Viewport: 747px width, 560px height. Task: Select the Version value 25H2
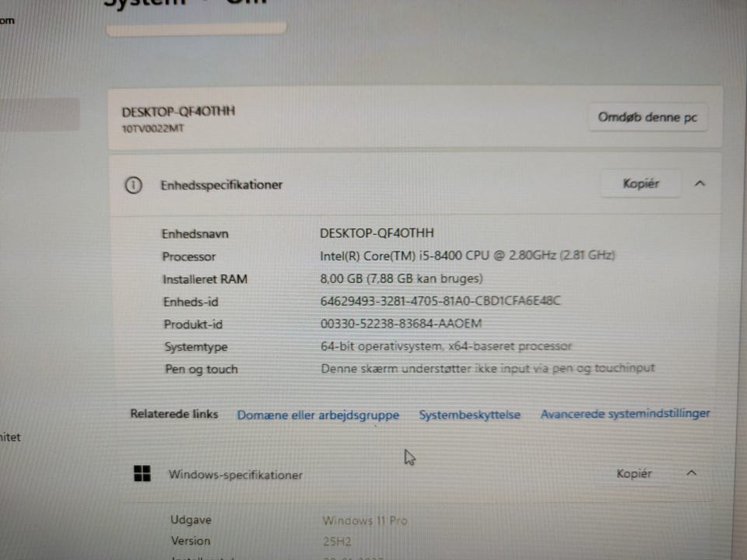coord(337,541)
